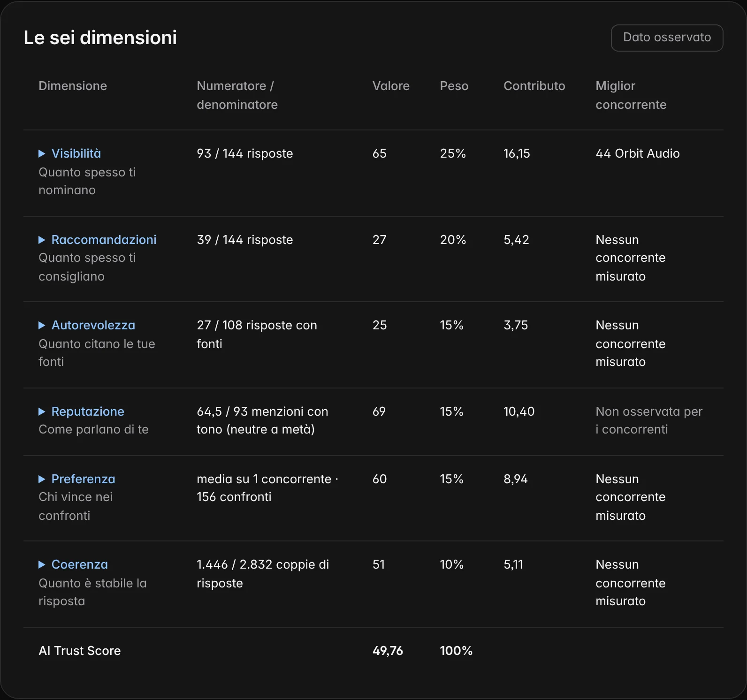
Task: Click the "AI Trust Score" row label
Action: coord(80,651)
